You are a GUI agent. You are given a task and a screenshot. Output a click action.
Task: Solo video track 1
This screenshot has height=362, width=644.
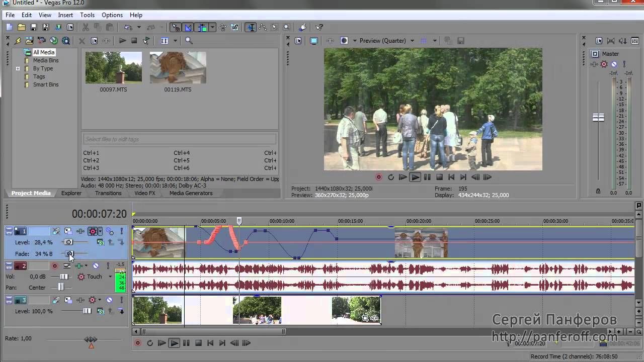(121, 231)
